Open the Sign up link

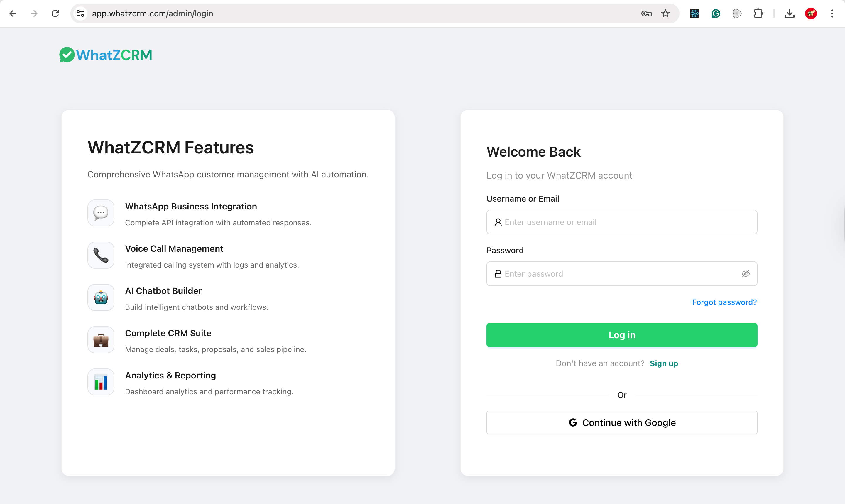tap(664, 363)
